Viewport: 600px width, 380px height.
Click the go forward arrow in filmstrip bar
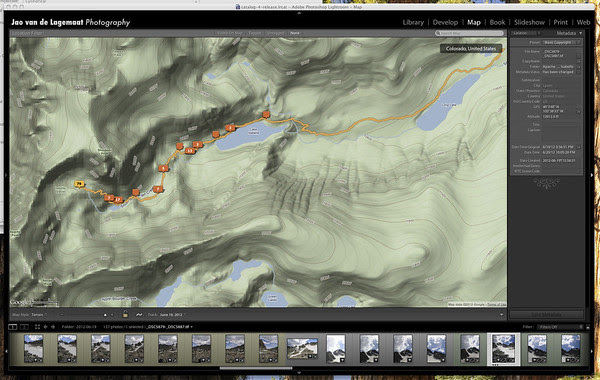[x=53, y=327]
